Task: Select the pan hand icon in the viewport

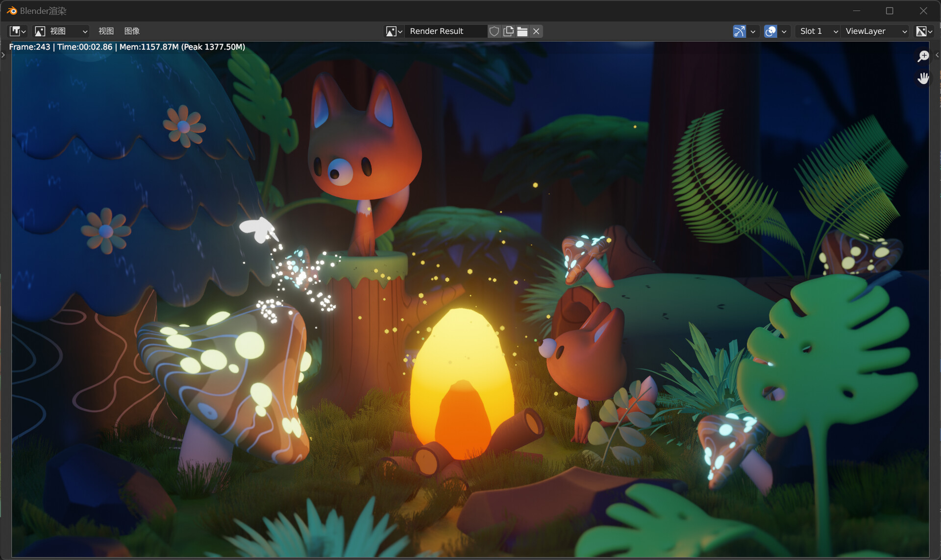Action: [x=923, y=77]
